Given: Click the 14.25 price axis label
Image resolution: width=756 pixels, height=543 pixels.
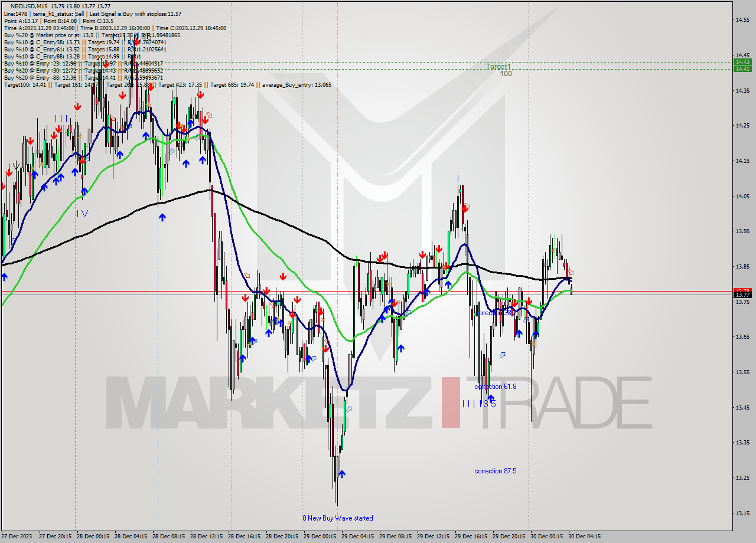Looking at the screenshot, I should 742,125.
